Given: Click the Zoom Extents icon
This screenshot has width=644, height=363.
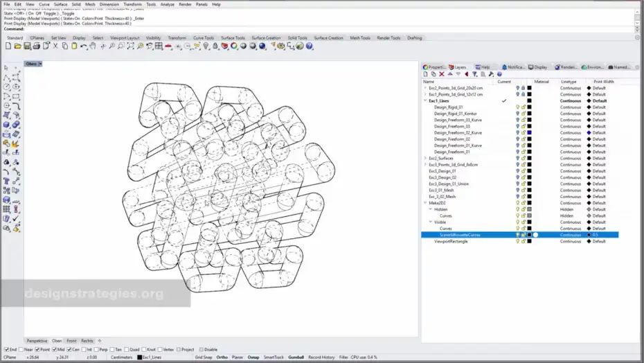Looking at the screenshot, I should (x=131, y=46).
